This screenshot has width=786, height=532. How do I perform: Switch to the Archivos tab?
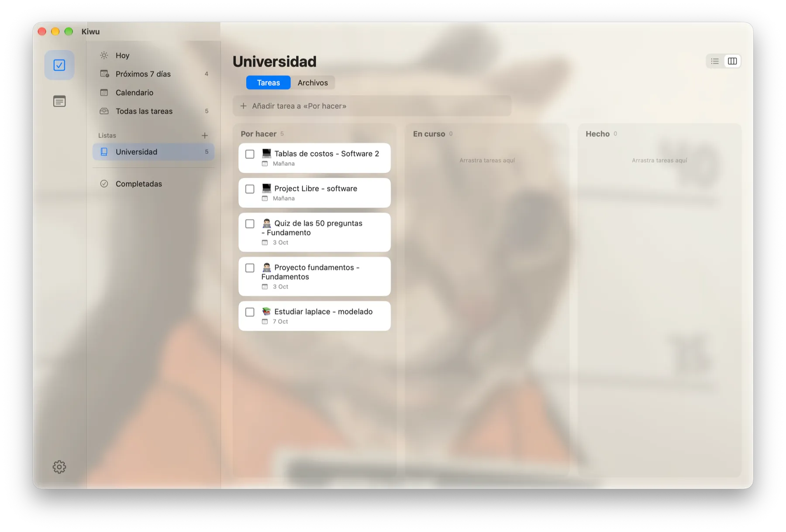313,82
